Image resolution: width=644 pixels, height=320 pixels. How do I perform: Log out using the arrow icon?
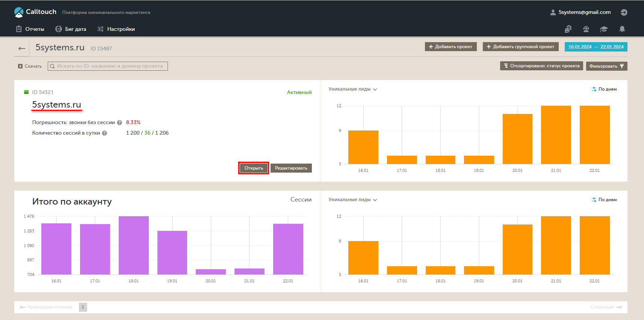(x=624, y=12)
